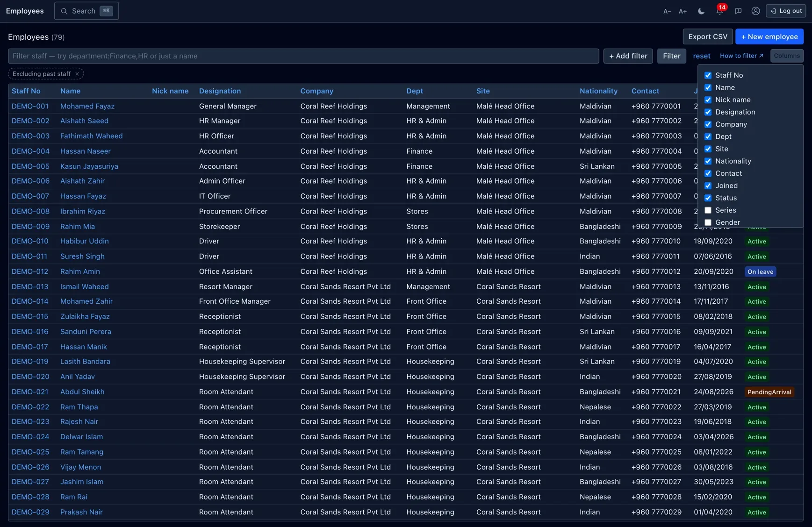812x527 pixels.
Task: Open employee Zulaikha Fayaz profile
Action: [85, 316]
